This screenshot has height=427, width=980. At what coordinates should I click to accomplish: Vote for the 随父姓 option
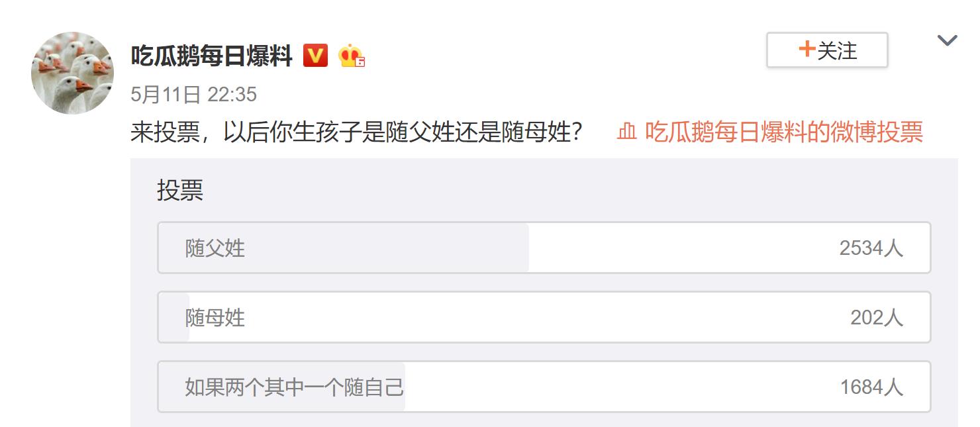pos(544,248)
